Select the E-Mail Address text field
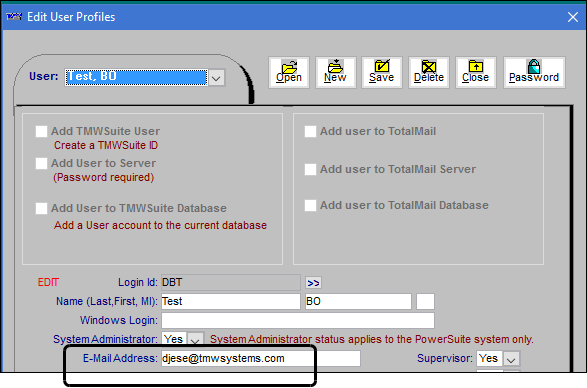The image size is (587, 388). (261, 358)
